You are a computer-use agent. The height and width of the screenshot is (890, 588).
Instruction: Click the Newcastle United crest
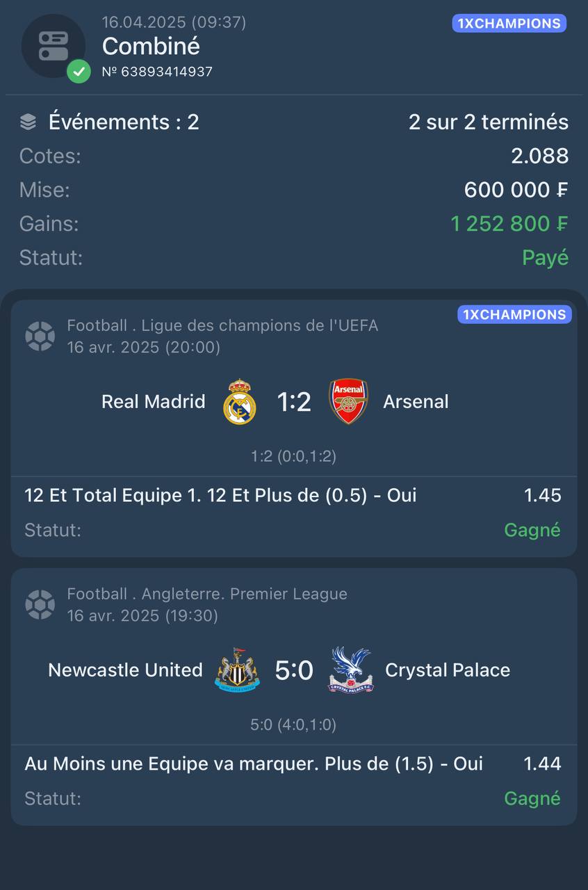(238, 670)
